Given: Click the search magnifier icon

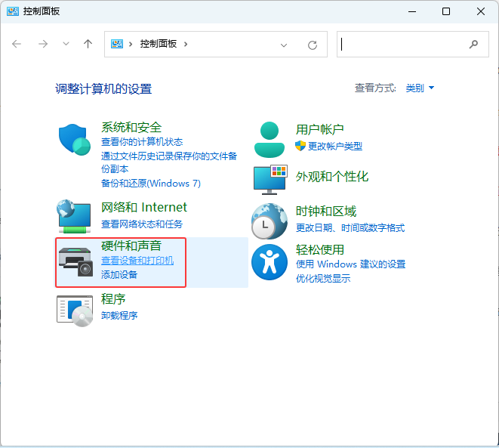Looking at the screenshot, I should 473,45.
